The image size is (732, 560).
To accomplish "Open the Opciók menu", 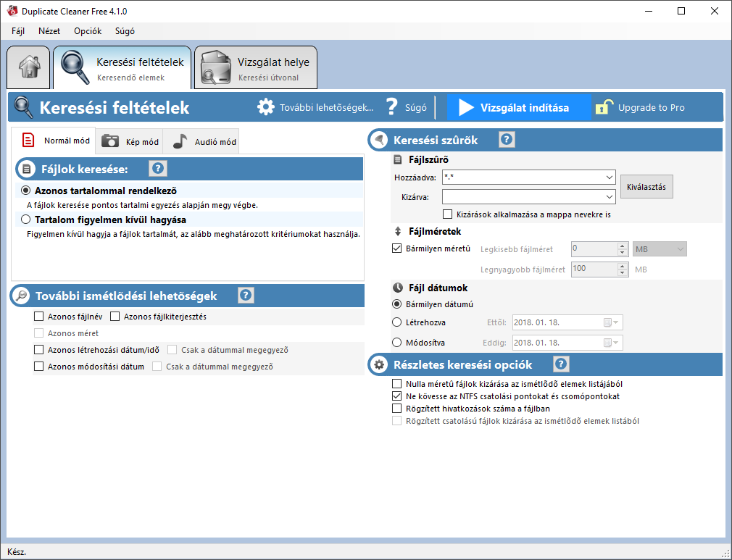I will click(87, 31).
